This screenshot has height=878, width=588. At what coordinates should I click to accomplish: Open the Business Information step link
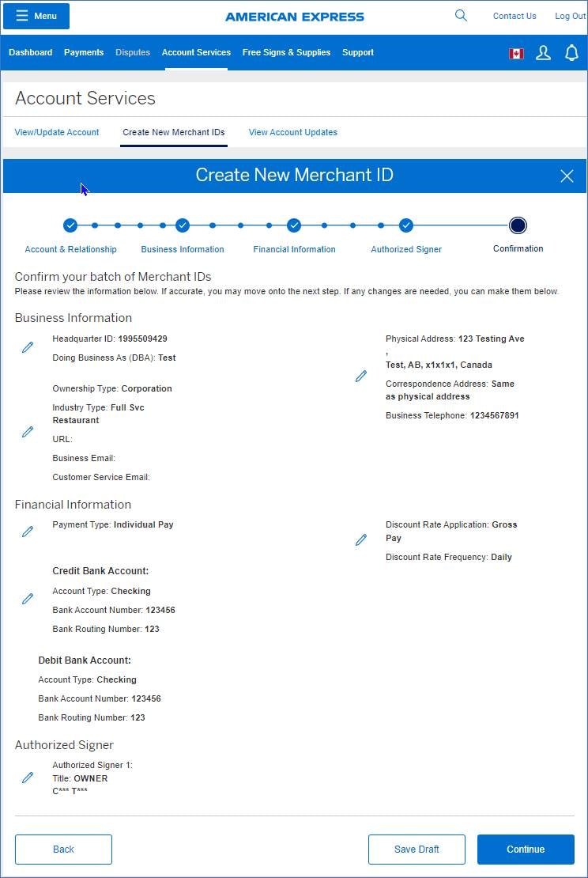pyautogui.click(x=183, y=250)
